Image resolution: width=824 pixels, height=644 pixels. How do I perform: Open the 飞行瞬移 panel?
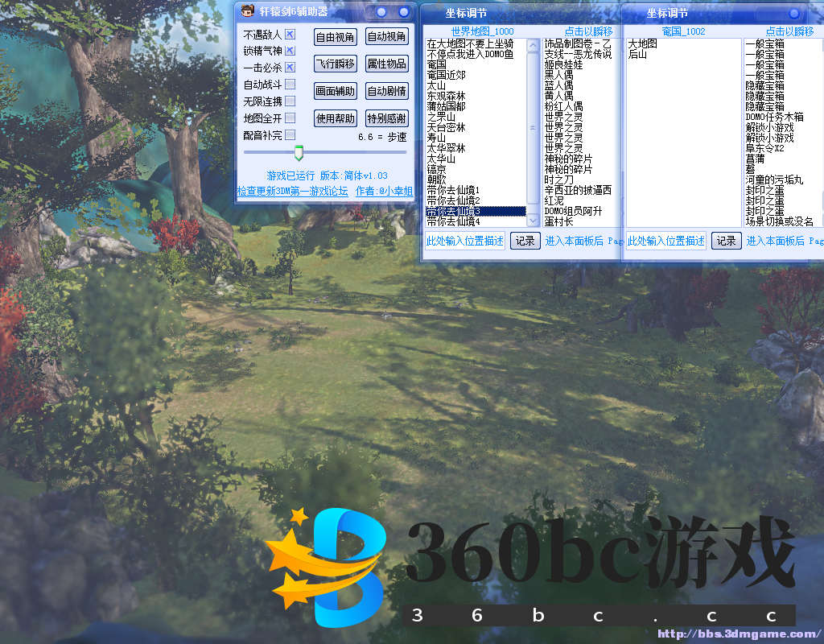click(335, 64)
